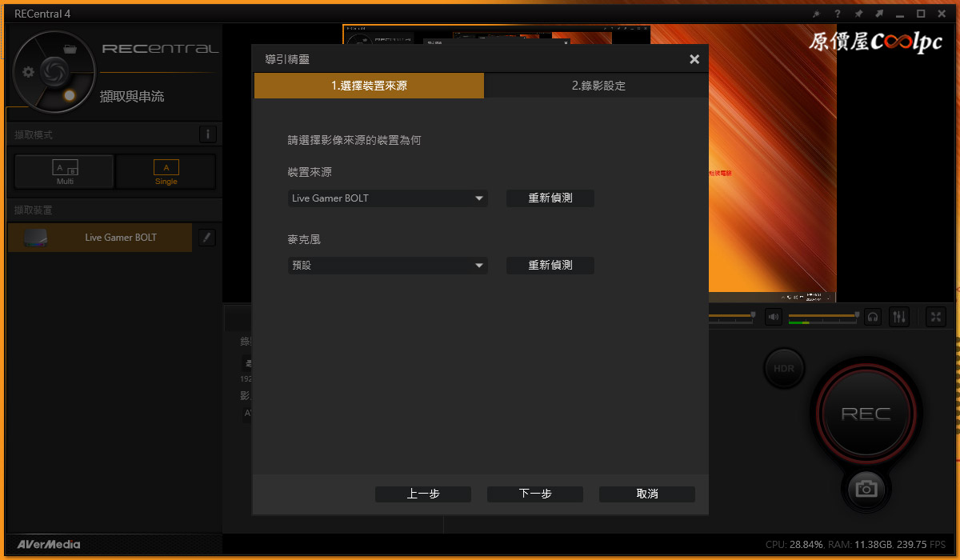Open the capture mode info icon
The width and height of the screenshot is (960, 560).
point(207,134)
